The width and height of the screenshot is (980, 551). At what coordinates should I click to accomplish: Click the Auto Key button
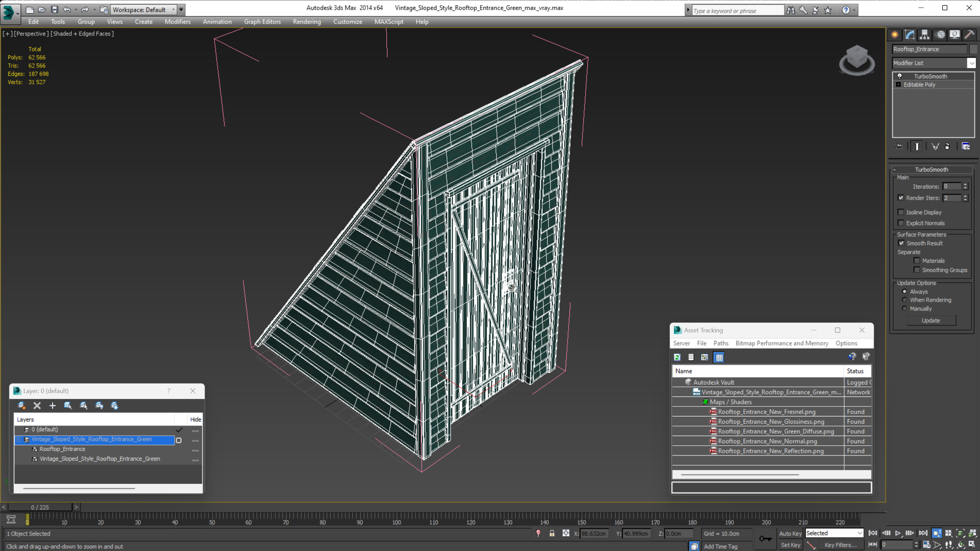coord(790,533)
